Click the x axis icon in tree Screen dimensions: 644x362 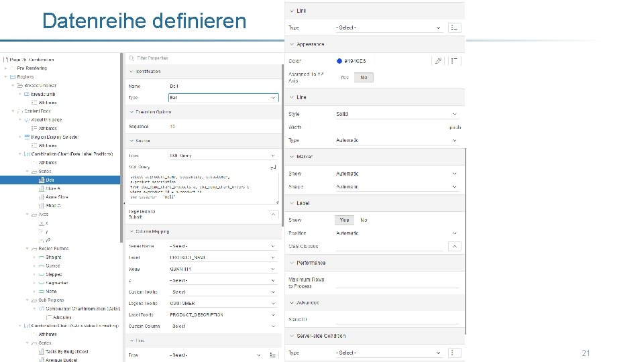pos(42,223)
